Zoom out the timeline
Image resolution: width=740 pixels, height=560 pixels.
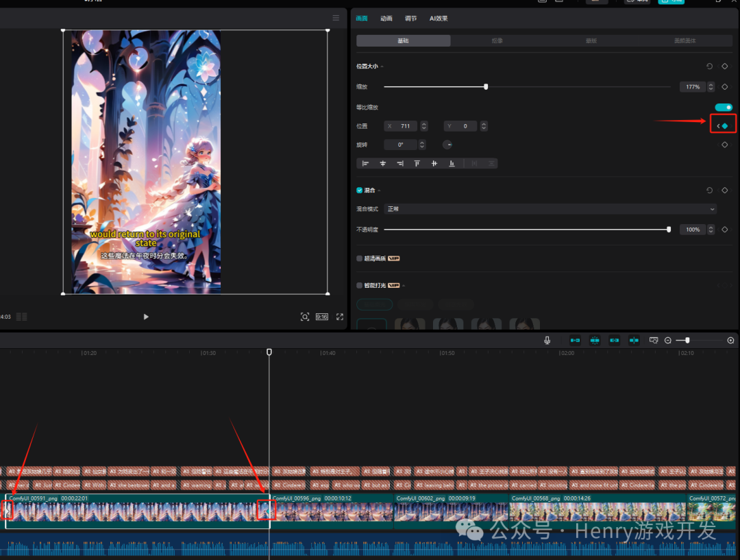pyautogui.click(x=668, y=341)
